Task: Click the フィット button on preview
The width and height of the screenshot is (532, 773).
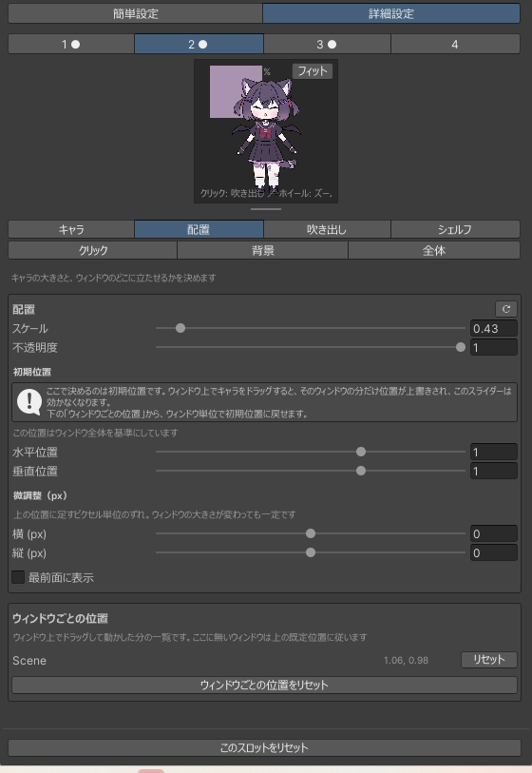Action: [313, 71]
